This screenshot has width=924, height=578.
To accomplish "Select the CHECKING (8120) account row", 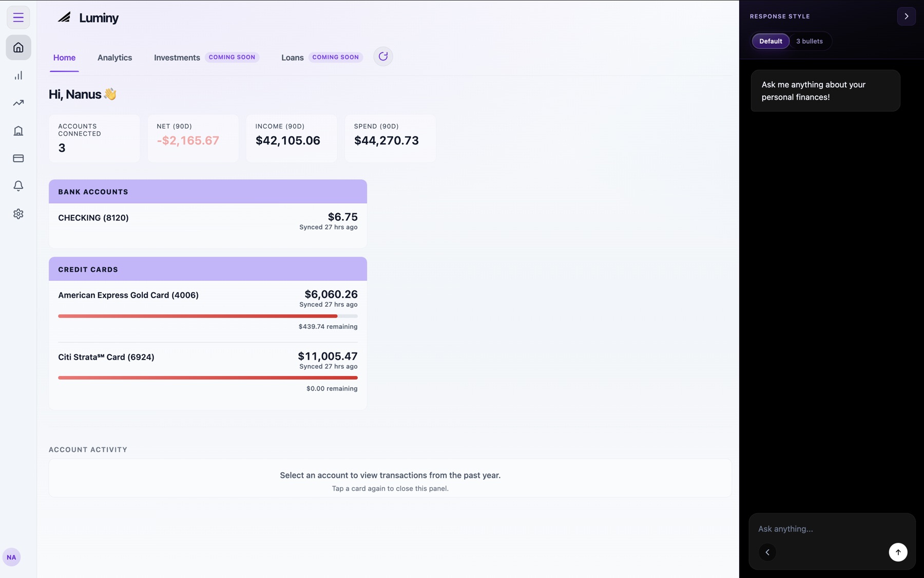I will pyautogui.click(x=207, y=221).
